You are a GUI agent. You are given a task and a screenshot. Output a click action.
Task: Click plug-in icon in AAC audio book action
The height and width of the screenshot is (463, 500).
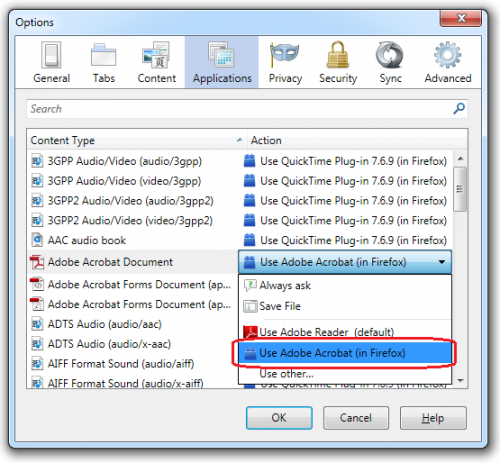tap(249, 240)
